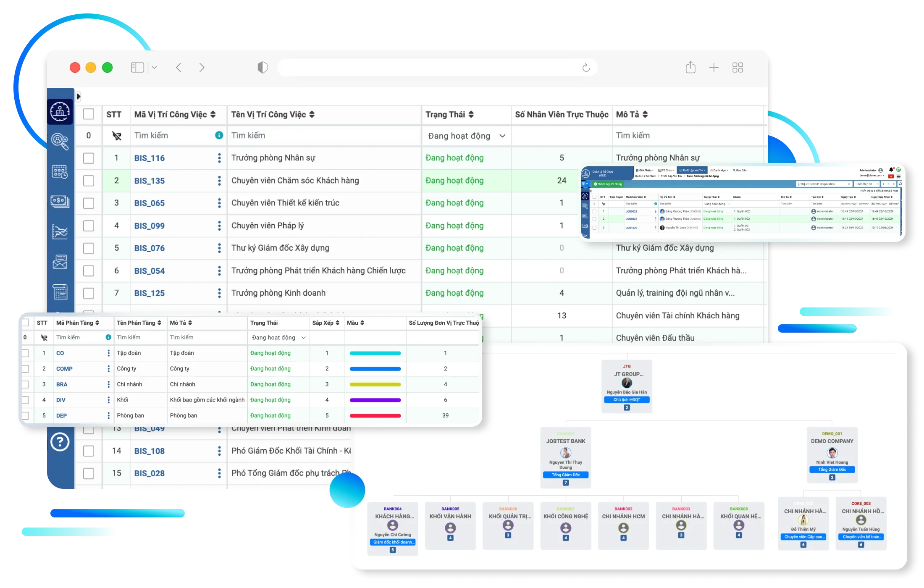The image size is (924, 588).
Task: Open Giới Thiệu menu in inset window
Action: [x=645, y=171]
